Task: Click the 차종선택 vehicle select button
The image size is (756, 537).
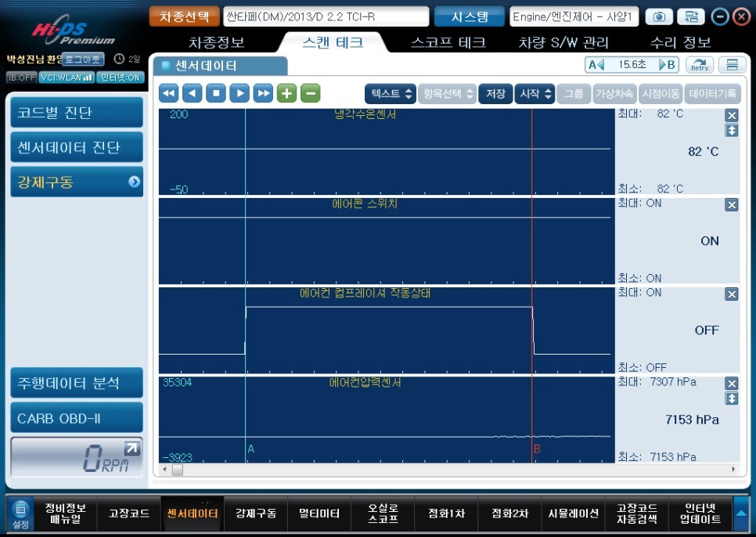Action: [x=184, y=17]
